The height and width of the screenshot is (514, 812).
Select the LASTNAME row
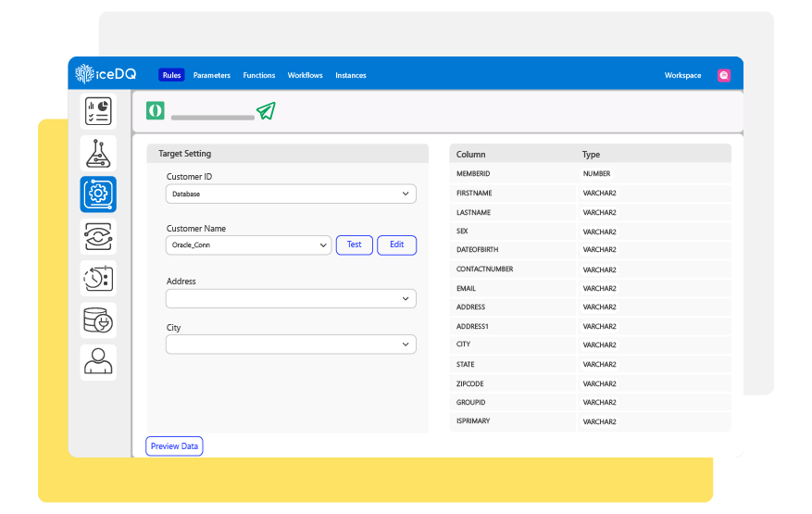(x=591, y=212)
